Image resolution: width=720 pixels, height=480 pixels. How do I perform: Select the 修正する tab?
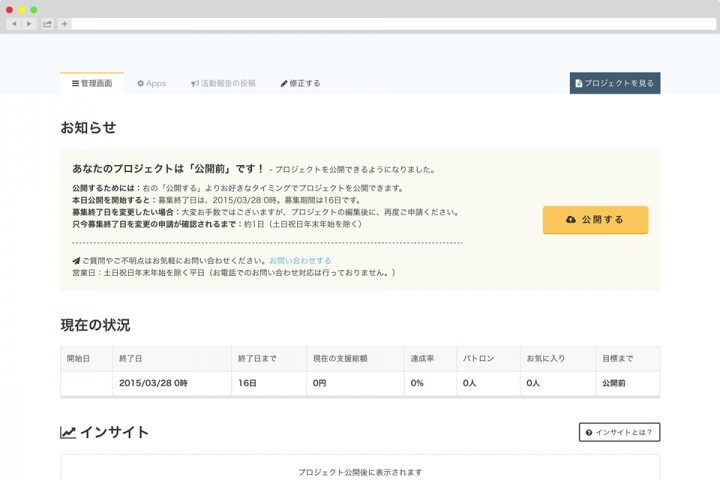pos(300,83)
